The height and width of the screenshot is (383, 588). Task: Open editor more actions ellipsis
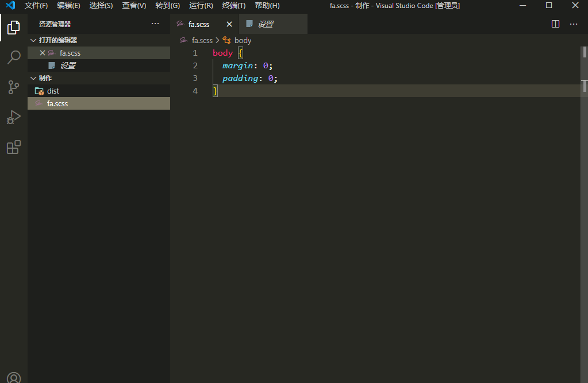574,24
